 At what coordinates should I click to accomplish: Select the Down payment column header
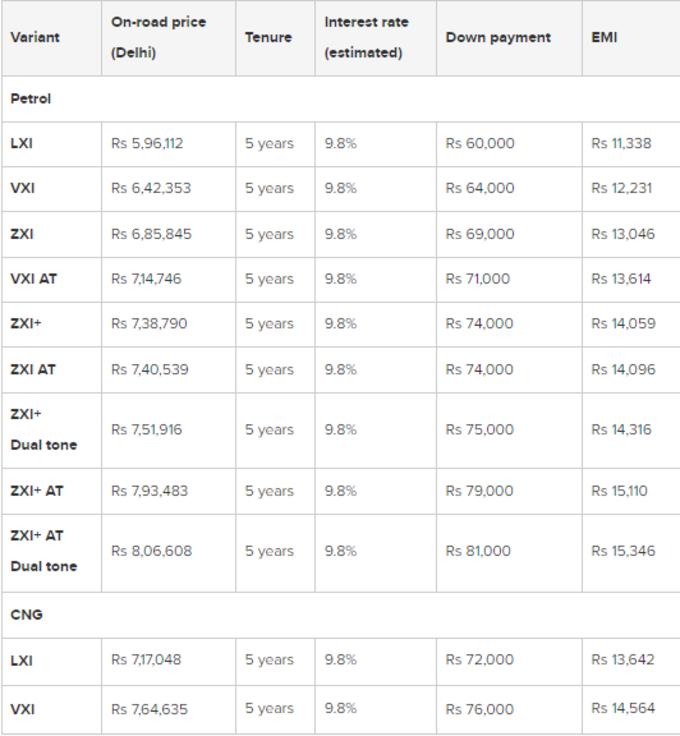point(498,38)
